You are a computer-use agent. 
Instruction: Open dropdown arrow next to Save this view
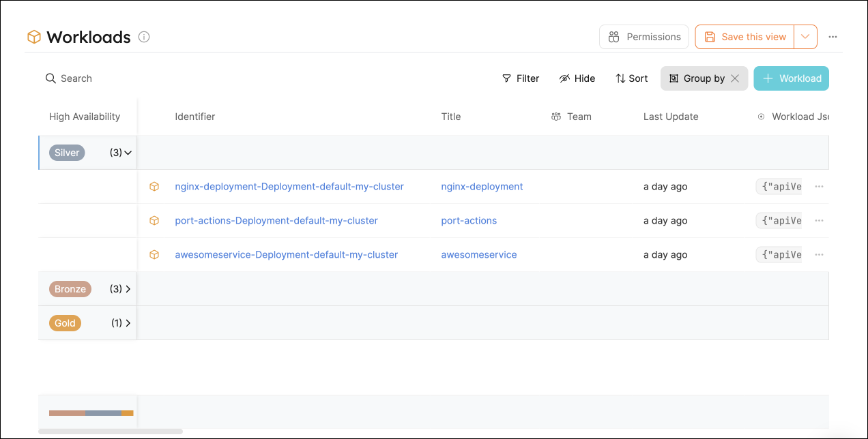[x=805, y=37]
